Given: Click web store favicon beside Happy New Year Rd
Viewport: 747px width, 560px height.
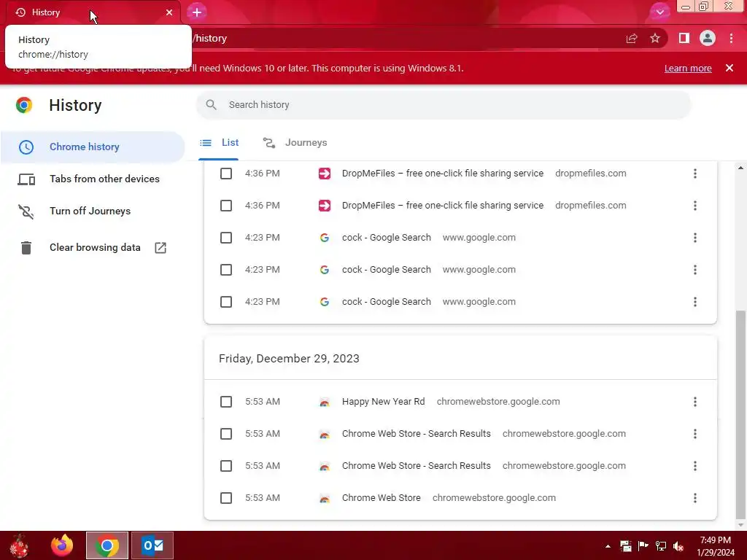Looking at the screenshot, I should pos(325,402).
